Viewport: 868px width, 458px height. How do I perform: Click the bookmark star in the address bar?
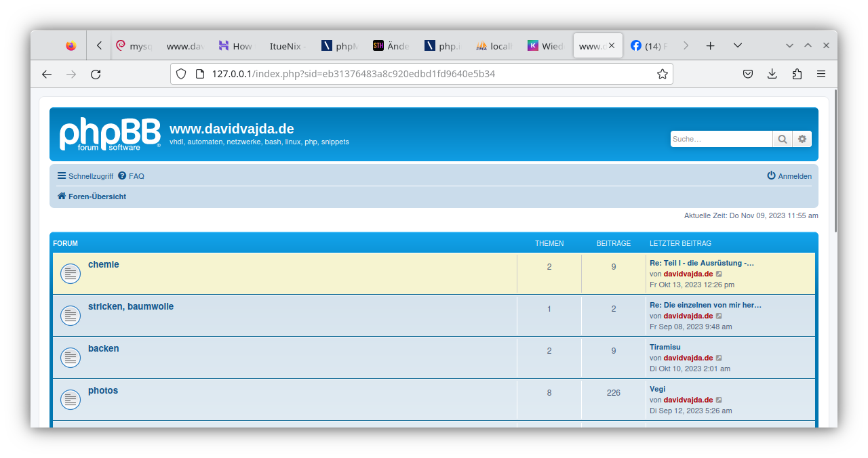click(663, 74)
